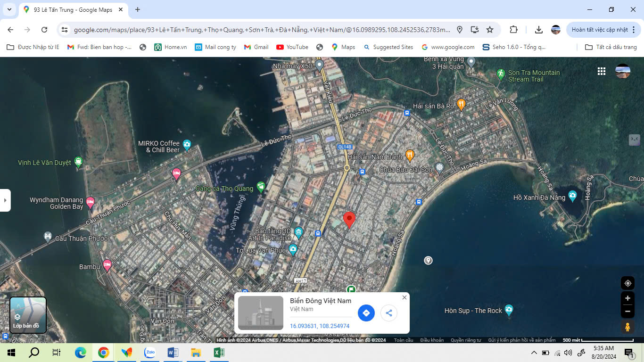Viewport: 644px width, 362px height.
Task: Open the Google apps grid icon
Action: (601, 71)
